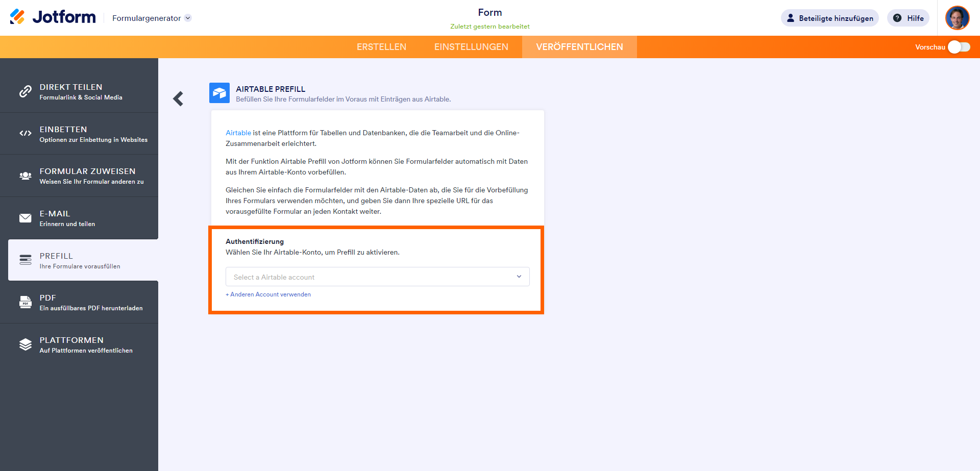
Task: Click 'Wählen Sie Ihr Airtable-Konto' instruction text
Action: pyautogui.click(x=312, y=252)
